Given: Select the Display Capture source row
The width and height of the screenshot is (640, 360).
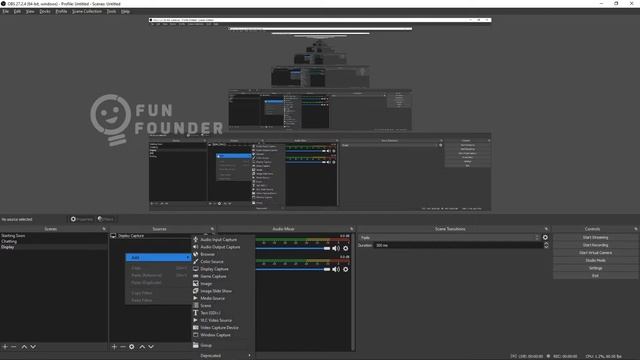Looking at the screenshot, I should pyautogui.click(x=150, y=236).
